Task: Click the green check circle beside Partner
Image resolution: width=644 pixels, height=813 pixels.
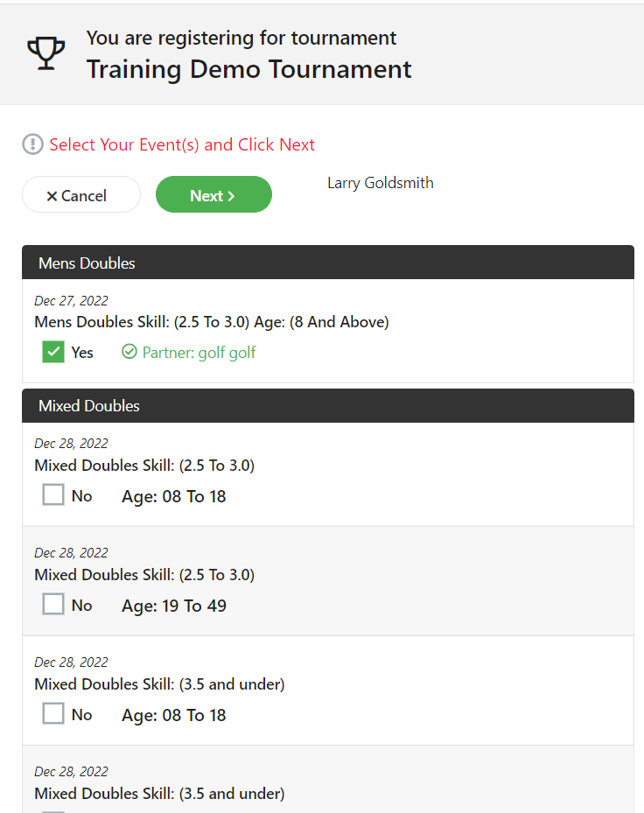Action: click(129, 352)
